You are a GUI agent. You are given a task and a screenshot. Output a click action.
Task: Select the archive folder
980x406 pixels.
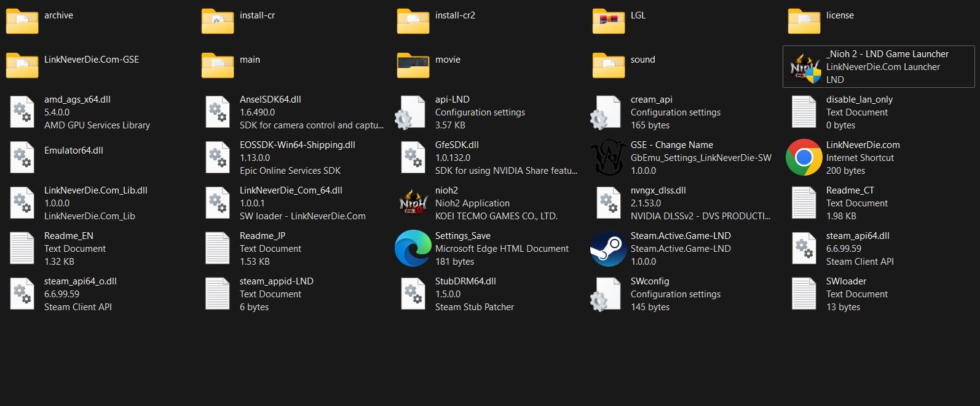tap(58, 15)
